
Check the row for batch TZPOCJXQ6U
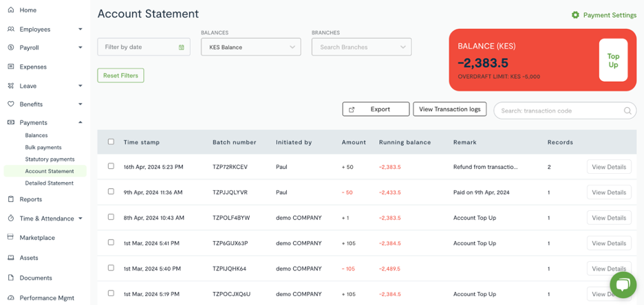pyautogui.click(x=111, y=293)
